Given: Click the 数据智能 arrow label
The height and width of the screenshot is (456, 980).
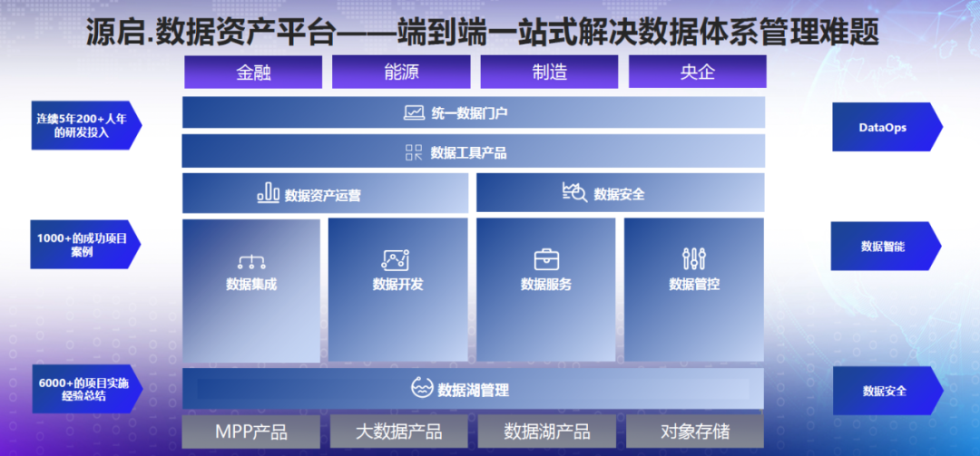Looking at the screenshot, I should (x=887, y=246).
